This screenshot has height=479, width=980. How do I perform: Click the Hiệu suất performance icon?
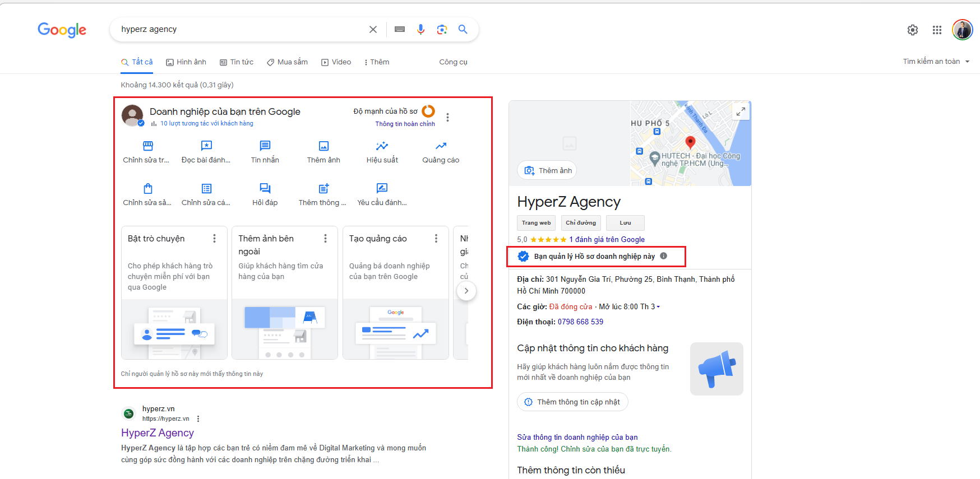tap(382, 146)
